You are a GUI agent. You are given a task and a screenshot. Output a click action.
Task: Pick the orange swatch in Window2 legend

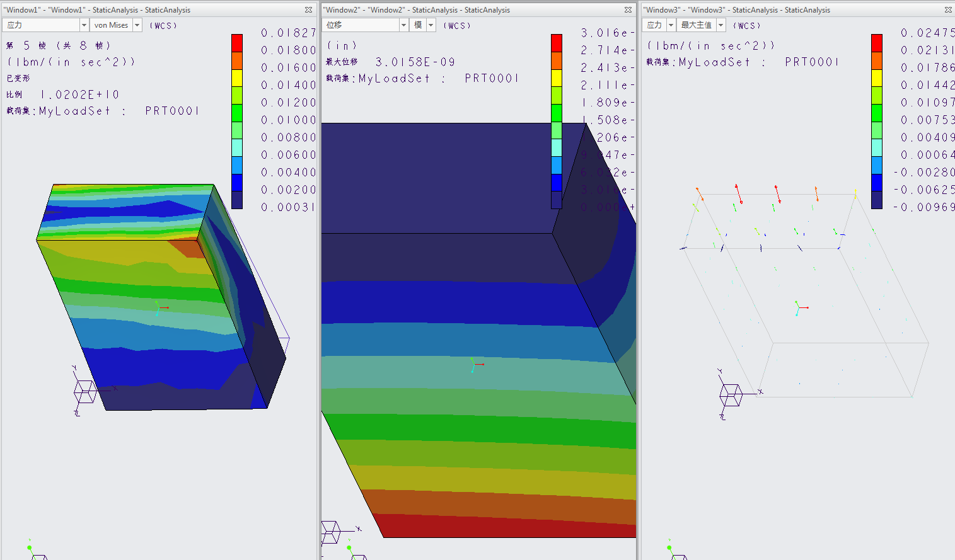point(557,60)
